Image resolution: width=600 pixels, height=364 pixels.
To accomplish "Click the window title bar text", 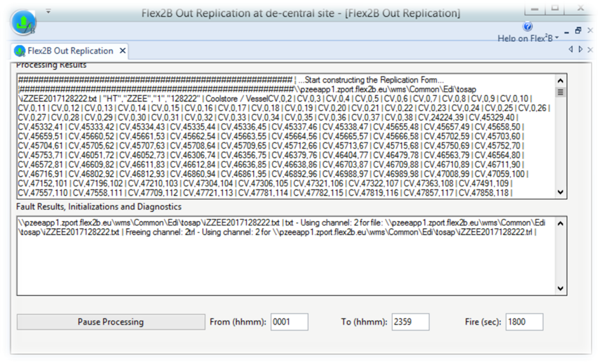I will tap(301, 13).
